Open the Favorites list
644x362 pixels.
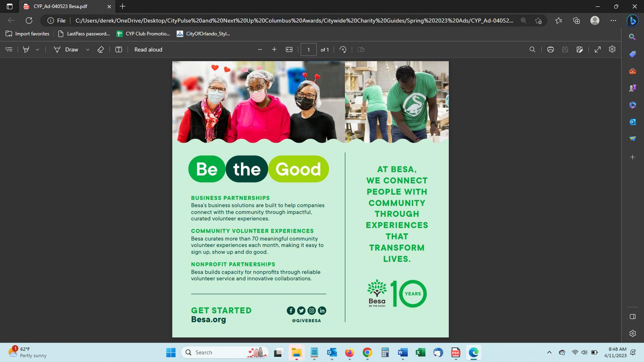(x=559, y=21)
